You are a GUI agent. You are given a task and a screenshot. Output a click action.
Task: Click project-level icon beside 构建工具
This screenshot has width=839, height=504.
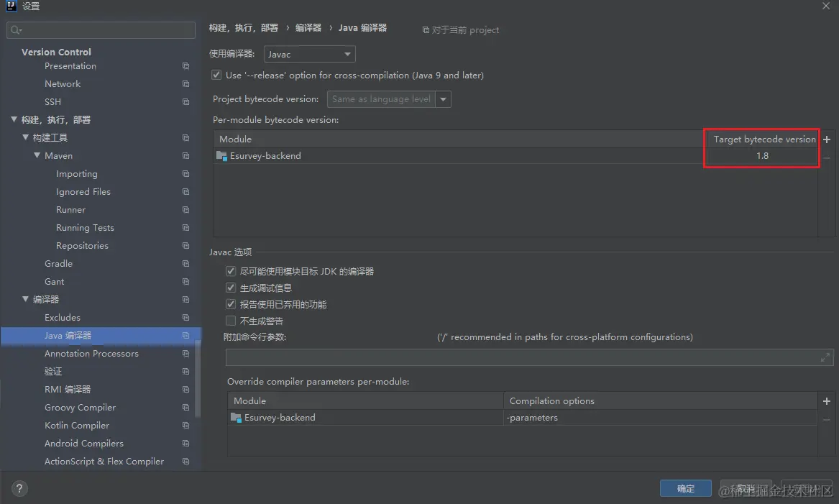pyautogui.click(x=185, y=137)
